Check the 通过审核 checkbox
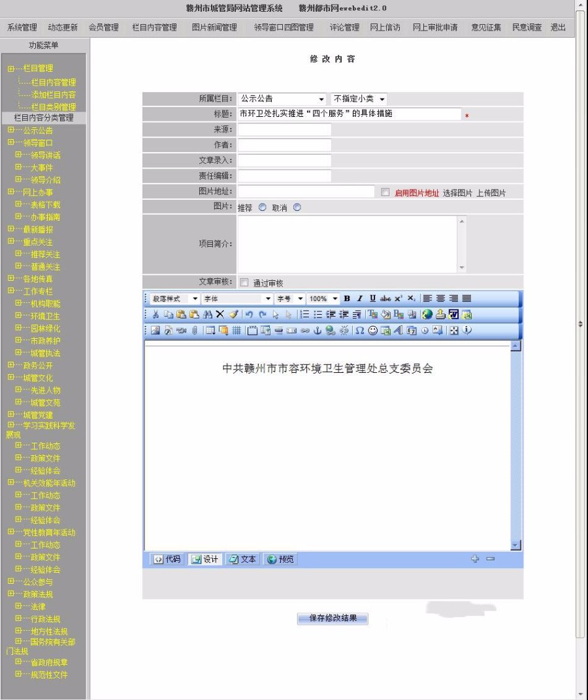The image size is (588, 700). 244,282
